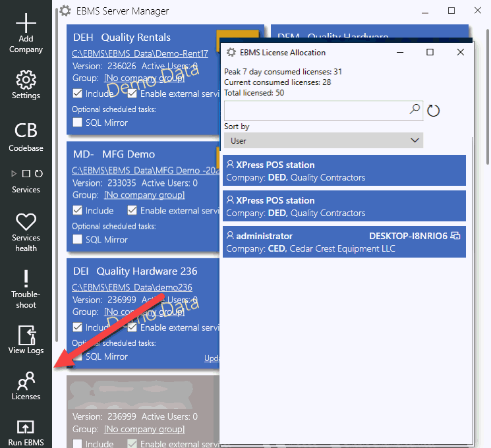Click the search magnifier in License Allocation

tap(415, 109)
